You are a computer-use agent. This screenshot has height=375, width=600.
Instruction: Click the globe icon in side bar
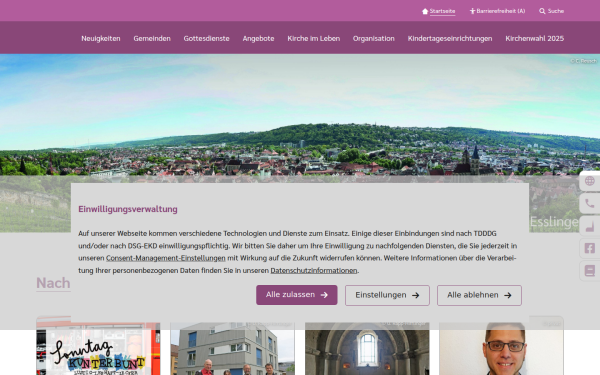tap(590, 181)
